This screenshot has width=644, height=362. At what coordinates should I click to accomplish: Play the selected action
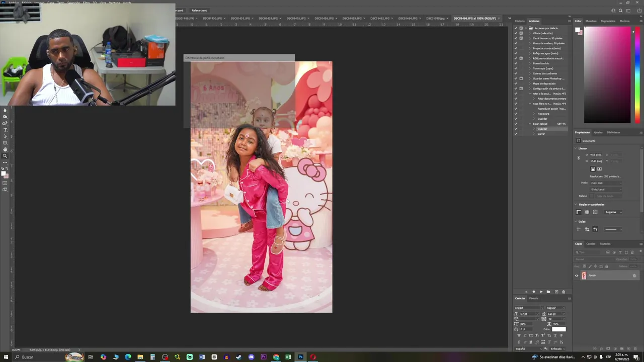coord(541,292)
